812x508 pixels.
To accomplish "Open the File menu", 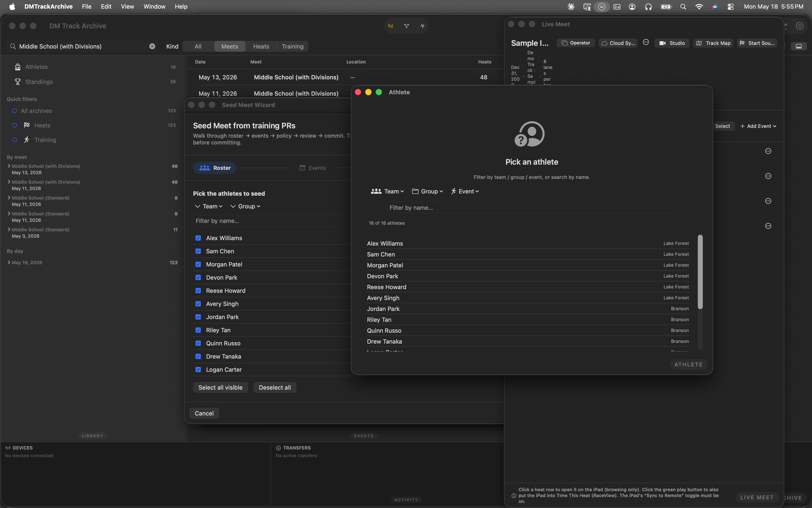I will click(x=87, y=7).
